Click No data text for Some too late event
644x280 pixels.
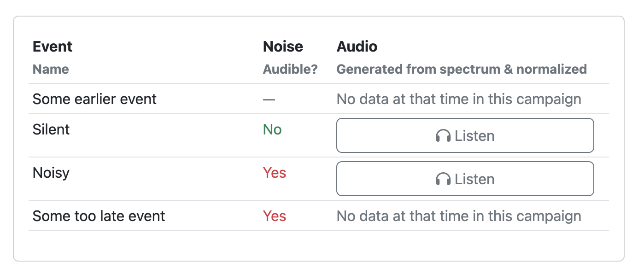(459, 216)
